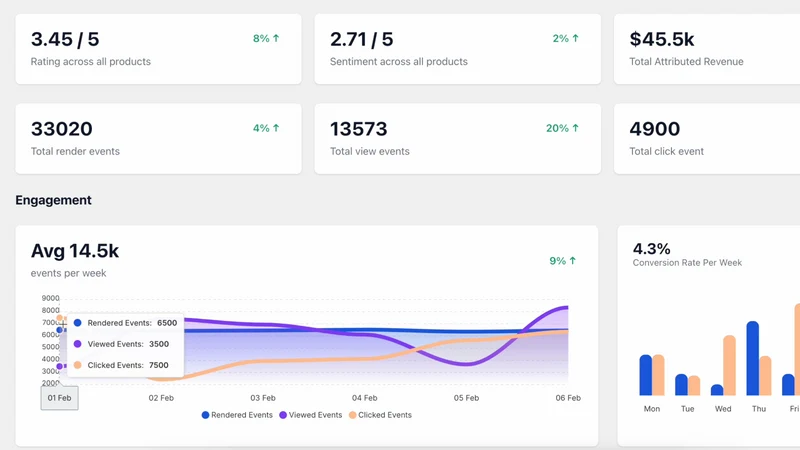The image size is (800, 450).
Task: Click the Sentiment across all products label
Action: [x=398, y=62]
